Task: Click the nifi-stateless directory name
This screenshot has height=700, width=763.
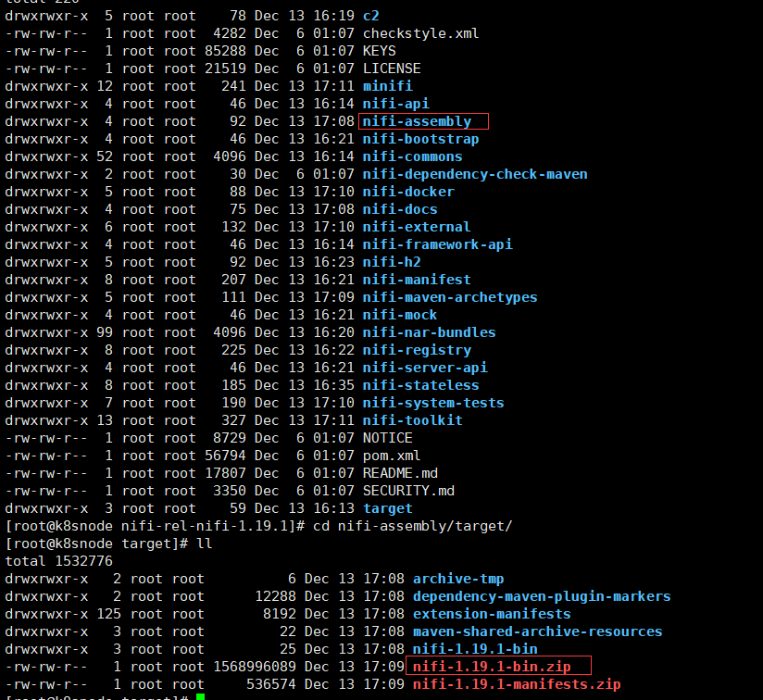Action: click(x=421, y=385)
